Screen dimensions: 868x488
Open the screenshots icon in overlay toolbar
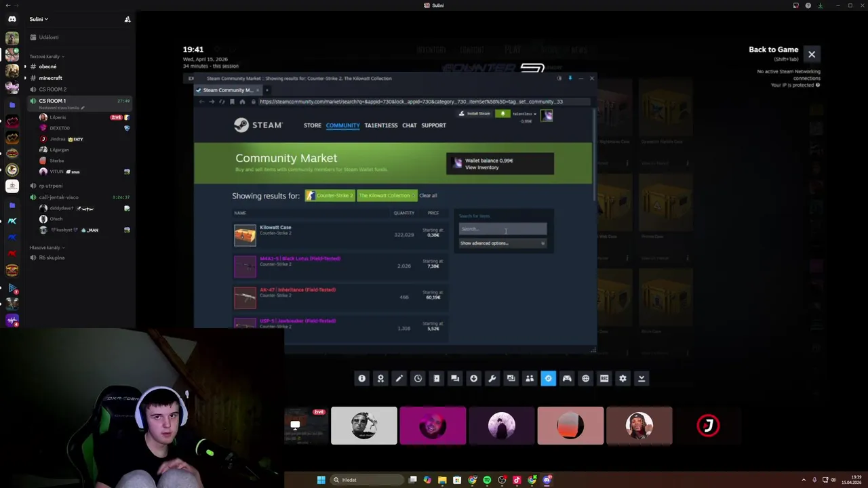tap(511, 378)
